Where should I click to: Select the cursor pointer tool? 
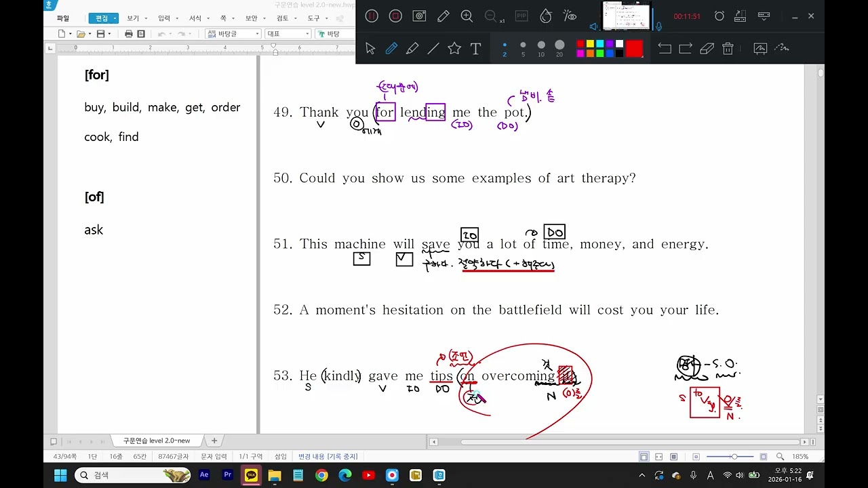click(370, 48)
